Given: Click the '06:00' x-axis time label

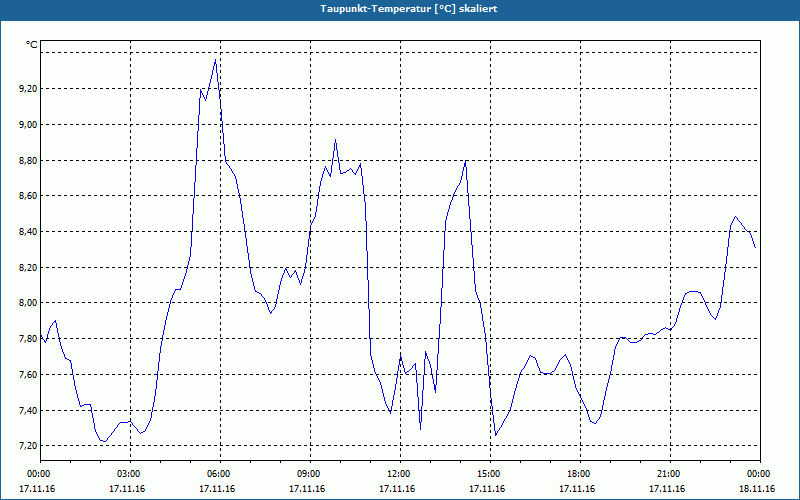Looking at the screenshot, I should coord(220,474).
